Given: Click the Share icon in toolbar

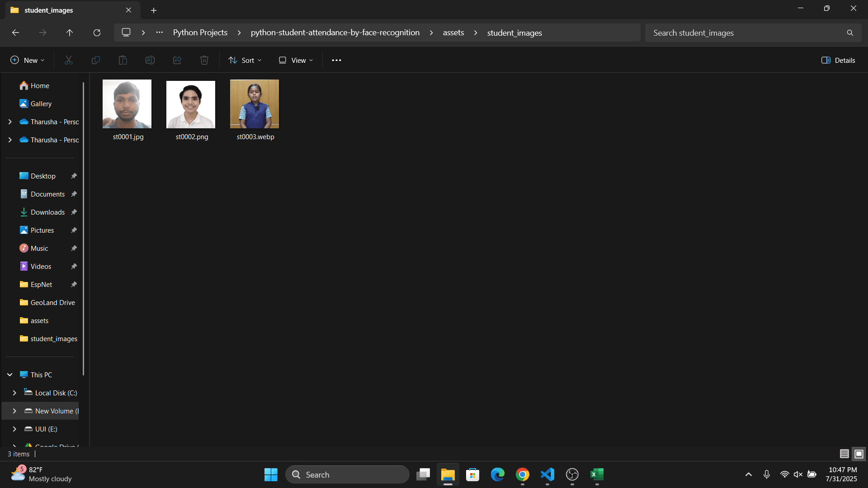Looking at the screenshot, I should (x=177, y=60).
